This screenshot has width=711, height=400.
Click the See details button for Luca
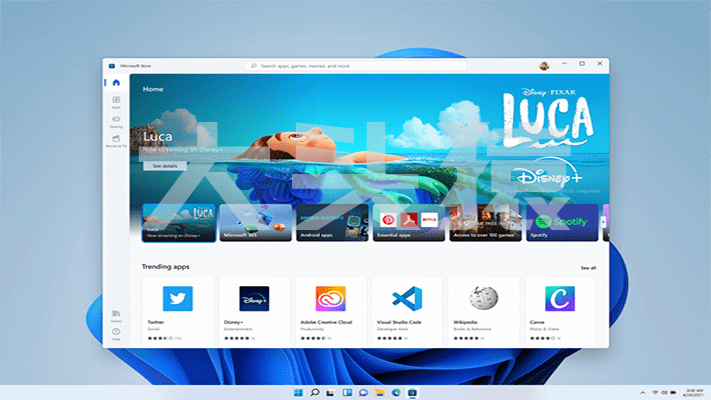point(165,166)
